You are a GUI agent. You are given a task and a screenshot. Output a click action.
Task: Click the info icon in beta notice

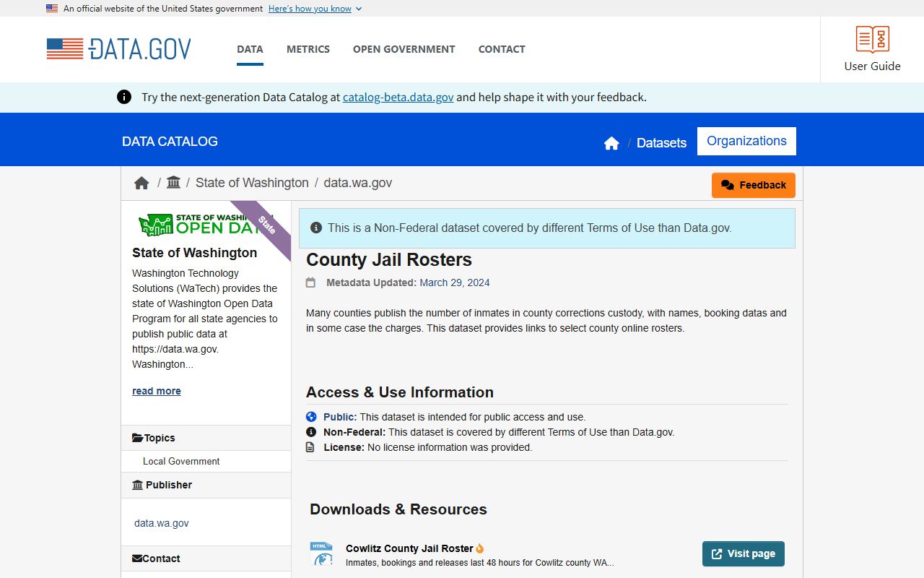coord(124,97)
